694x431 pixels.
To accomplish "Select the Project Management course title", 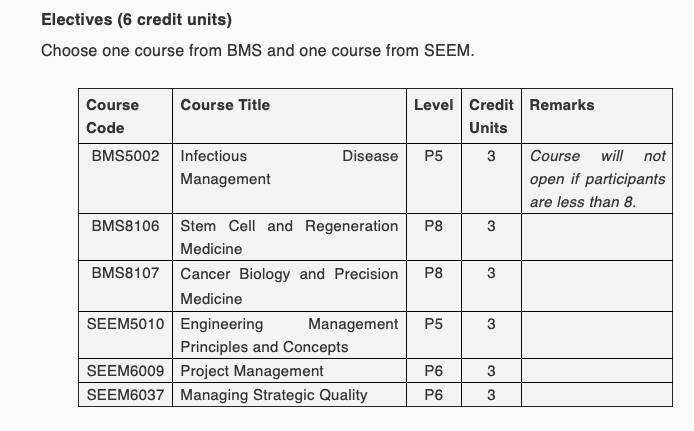I will click(x=252, y=371).
